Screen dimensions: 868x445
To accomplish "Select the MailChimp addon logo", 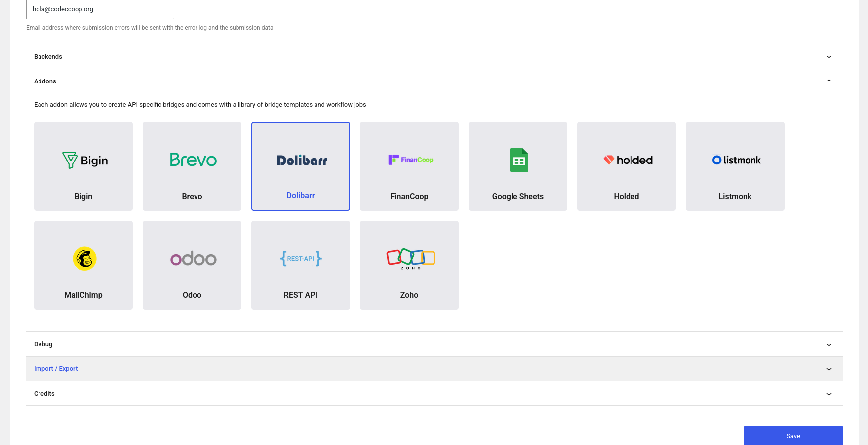I will coord(83,259).
